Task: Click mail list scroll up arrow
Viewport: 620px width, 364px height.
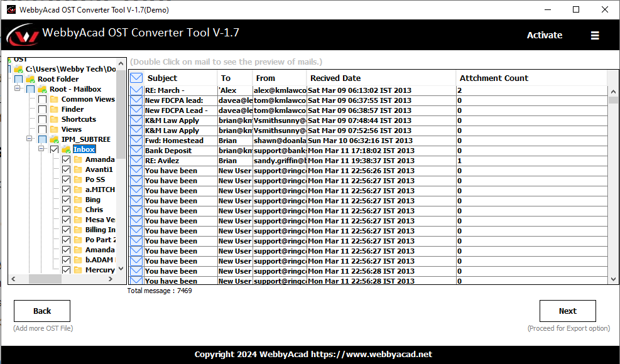Action: click(613, 91)
